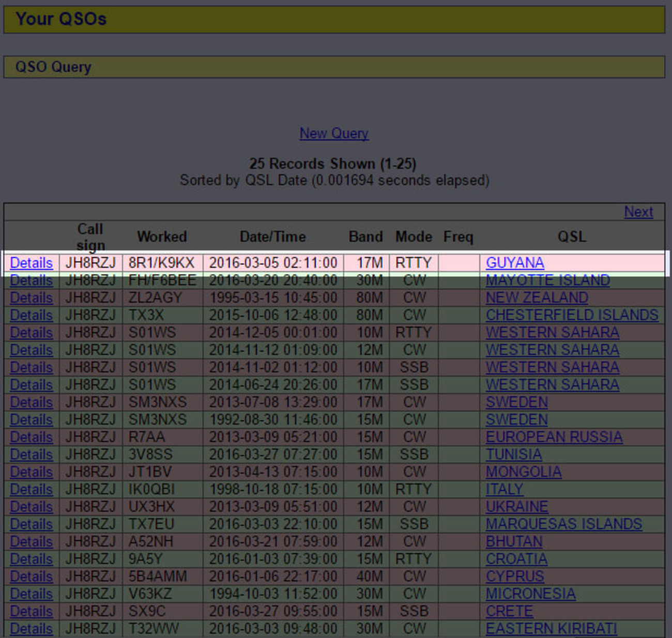Select the EASTERN KIRIBATI link
672x638 pixels.
(552, 629)
